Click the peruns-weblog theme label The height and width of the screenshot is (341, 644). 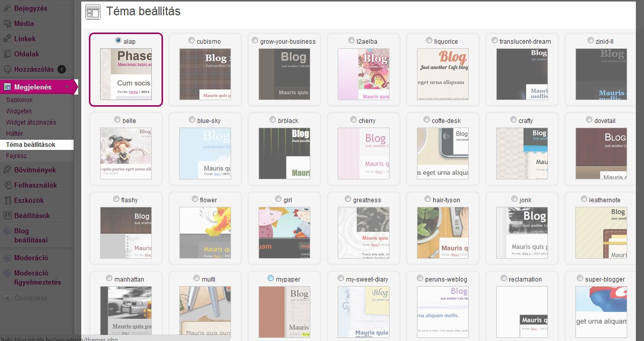tap(446, 280)
